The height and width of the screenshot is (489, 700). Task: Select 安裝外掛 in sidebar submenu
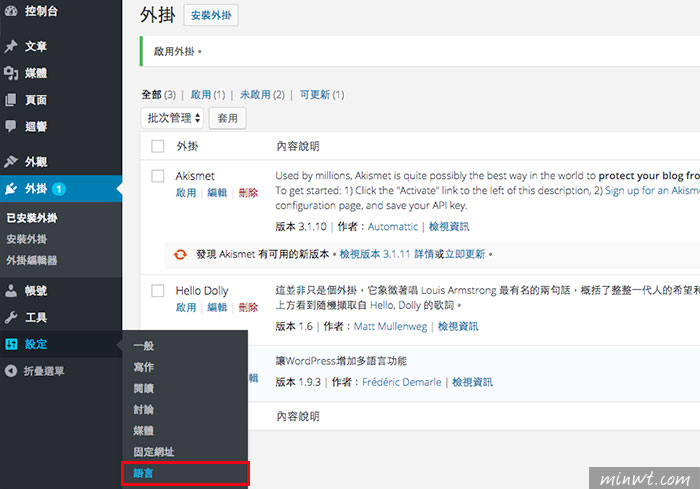pos(26,239)
